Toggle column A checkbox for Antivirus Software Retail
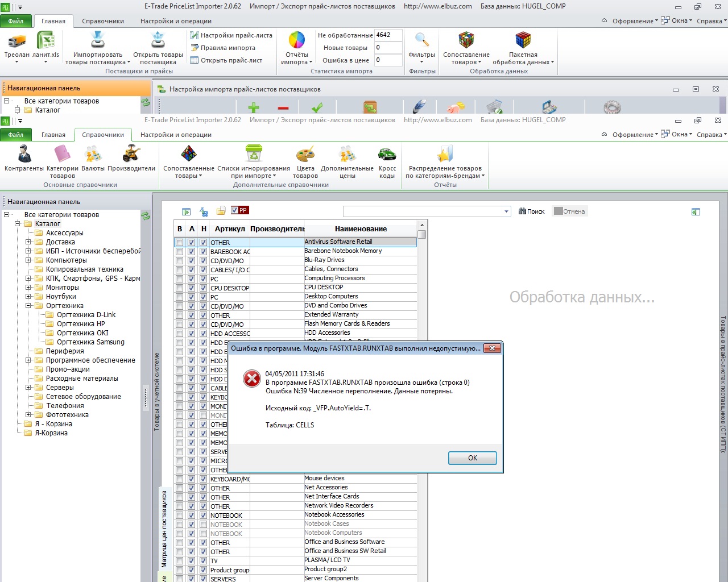This screenshot has height=582, width=728. tap(192, 243)
